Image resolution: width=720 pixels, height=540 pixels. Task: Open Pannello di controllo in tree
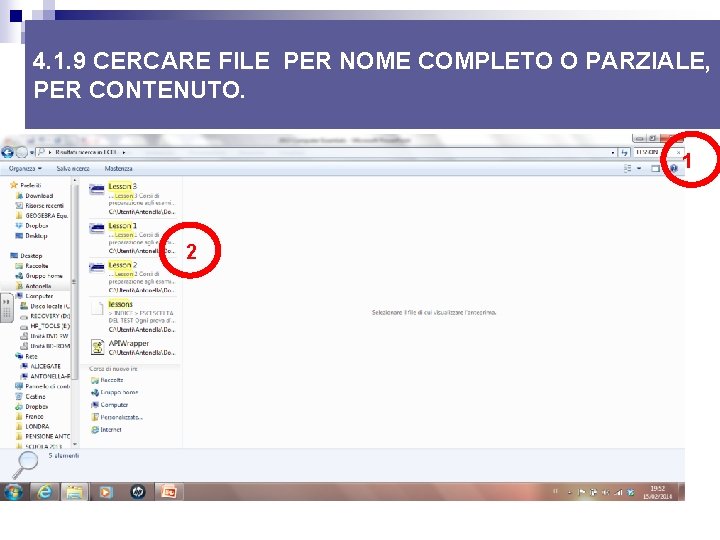[x=43, y=387]
